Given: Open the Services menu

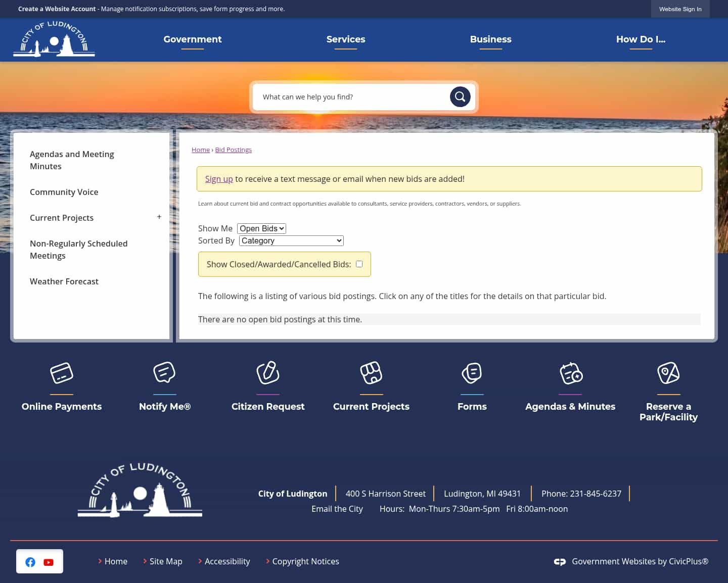Looking at the screenshot, I should (x=346, y=39).
